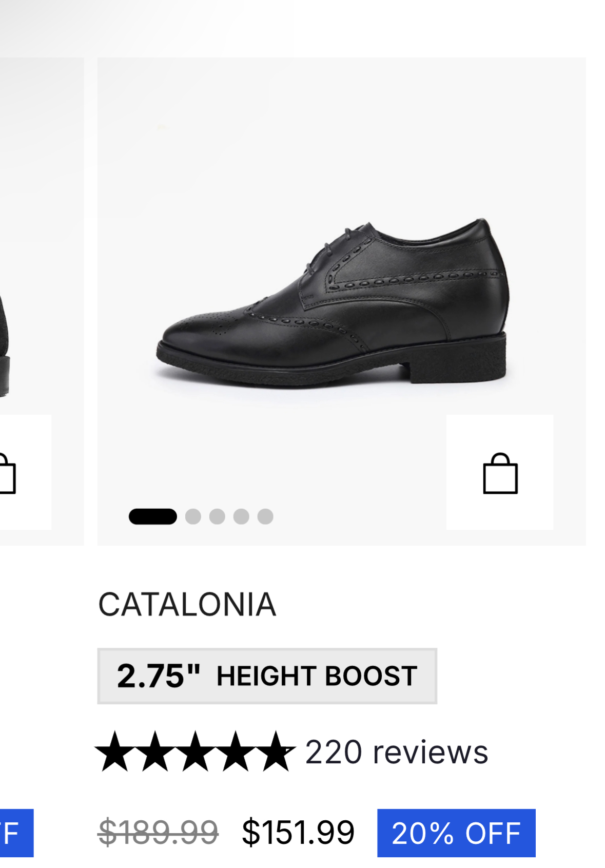Switch to the third image carousel dot
This screenshot has height=868, width=605.
coord(217,516)
